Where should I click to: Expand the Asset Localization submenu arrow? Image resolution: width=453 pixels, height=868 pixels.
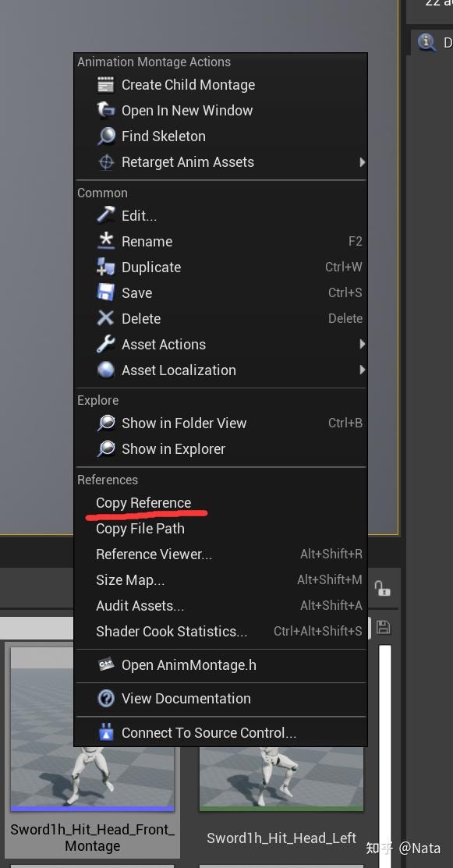tap(361, 370)
